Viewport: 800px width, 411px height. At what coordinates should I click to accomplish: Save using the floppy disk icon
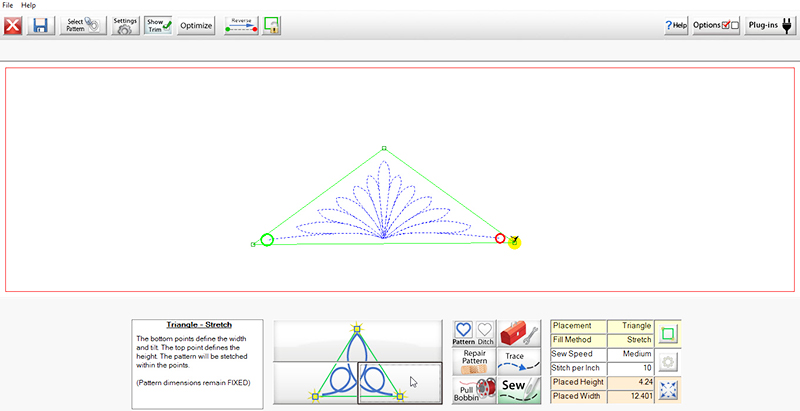(x=42, y=26)
